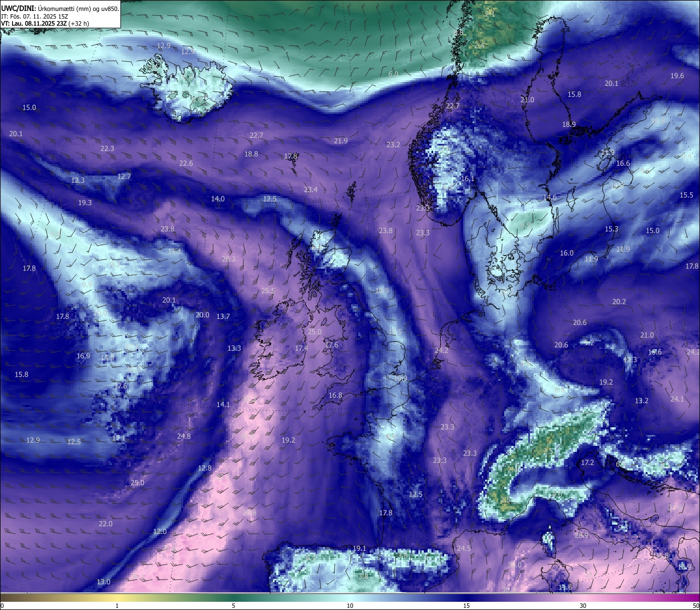Click the map value 14.0
This screenshot has height=610, width=700.
(218, 199)
